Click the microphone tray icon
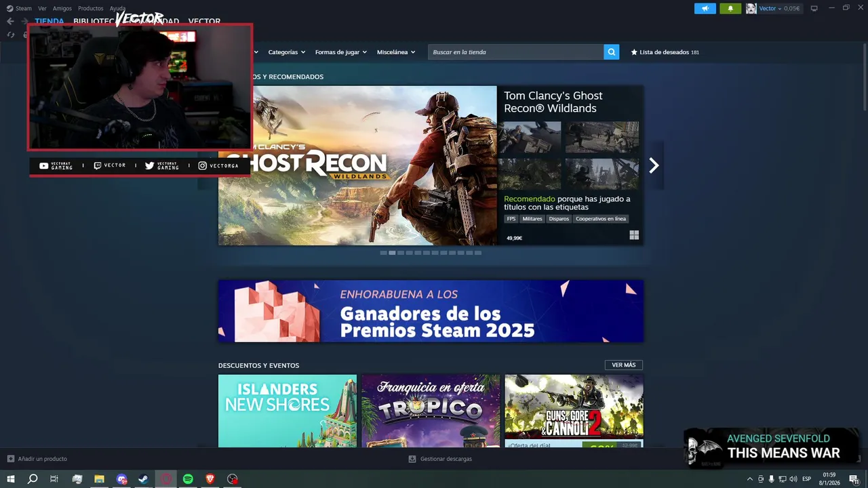 [771, 479]
